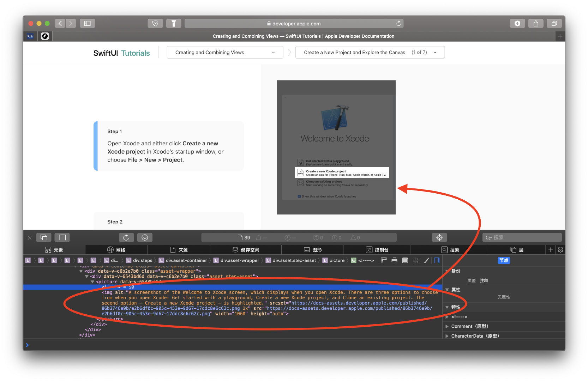Viewport: 588px width, 381px height.
Task: Switch to the 层 tab
Action: tap(517, 250)
